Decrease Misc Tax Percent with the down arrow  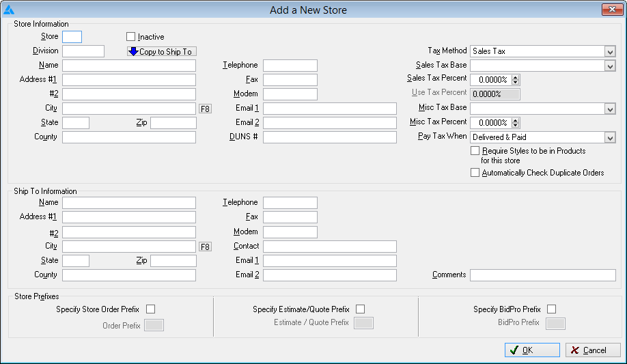pos(516,125)
